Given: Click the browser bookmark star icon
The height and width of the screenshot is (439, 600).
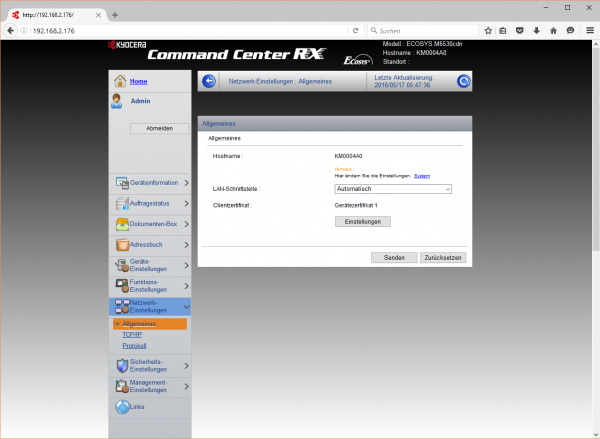Looking at the screenshot, I should click(x=489, y=31).
